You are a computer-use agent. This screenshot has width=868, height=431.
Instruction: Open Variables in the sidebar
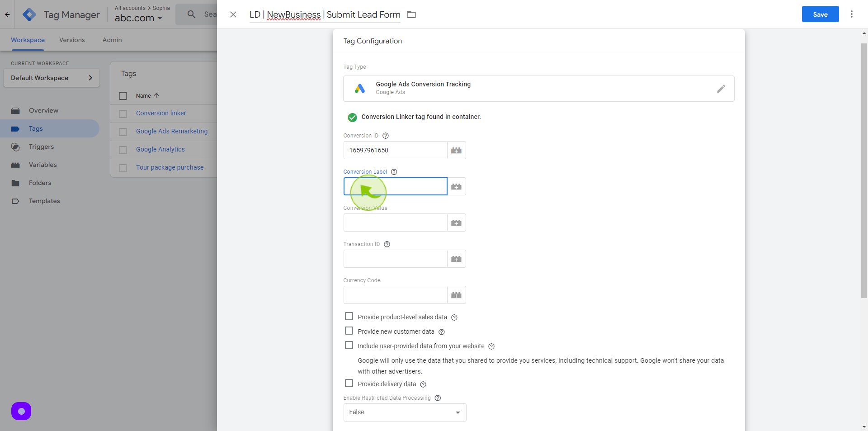pos(43,165)
